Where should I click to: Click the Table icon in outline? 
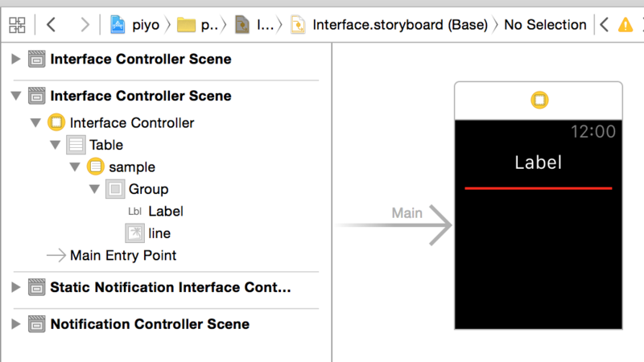pos(76,145)
